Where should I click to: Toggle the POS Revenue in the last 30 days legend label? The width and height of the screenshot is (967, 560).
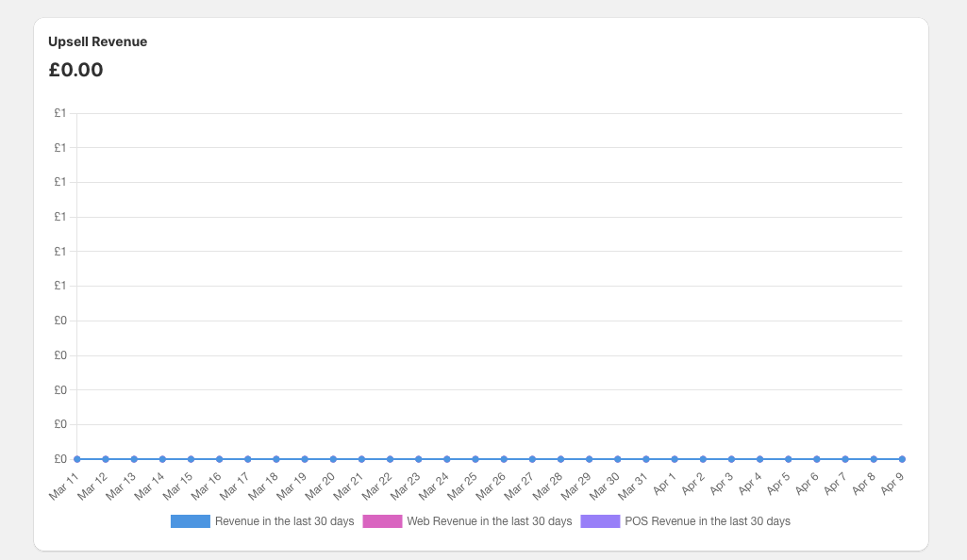pyautogui.click(x=707, y=521)
